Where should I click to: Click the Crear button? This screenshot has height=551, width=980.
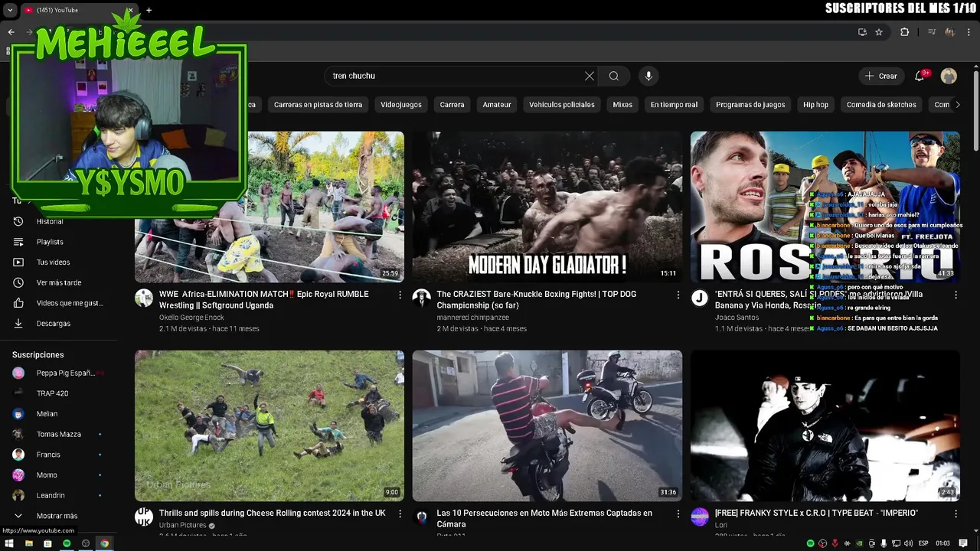tap(881, 76)
